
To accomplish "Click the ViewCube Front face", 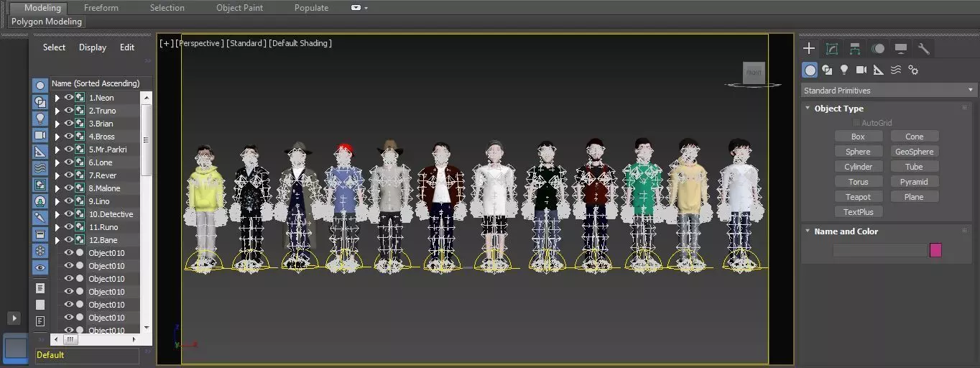I will tap(754, 73).
